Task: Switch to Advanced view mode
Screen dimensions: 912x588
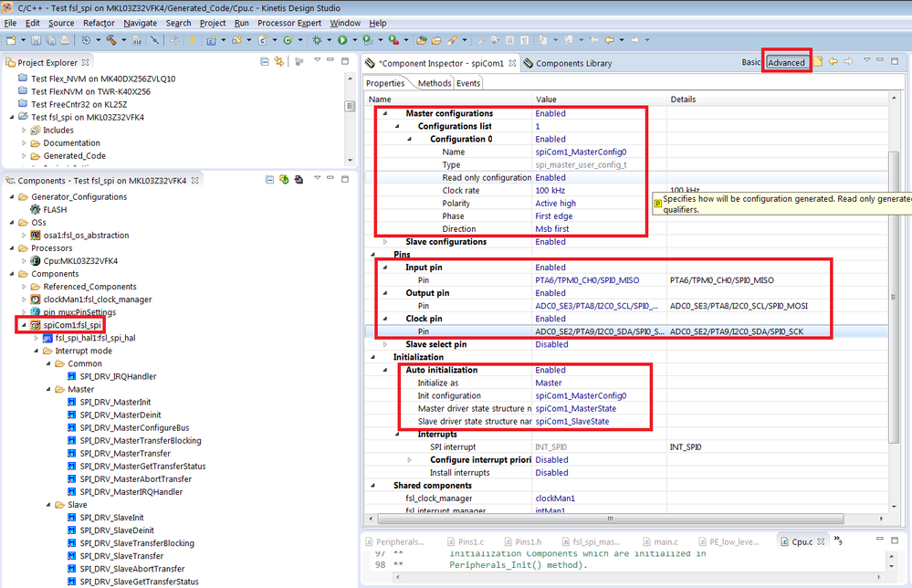Action: (x=786, y=62)
